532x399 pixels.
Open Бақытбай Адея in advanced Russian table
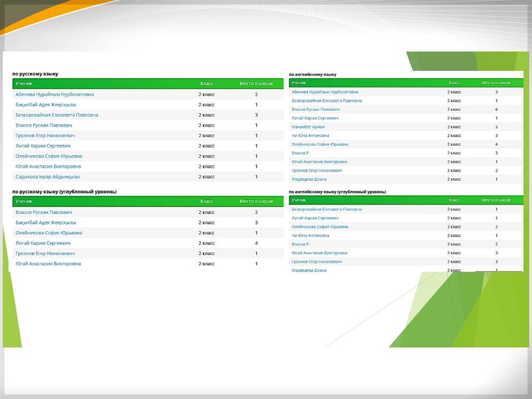click(x=45, y=222)
